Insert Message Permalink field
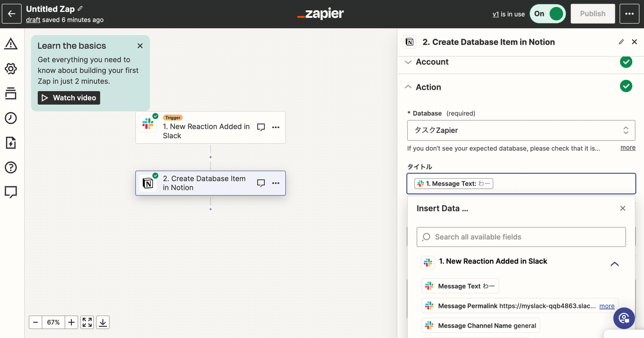This screenshot has width=644, height=338. (520, 306)
